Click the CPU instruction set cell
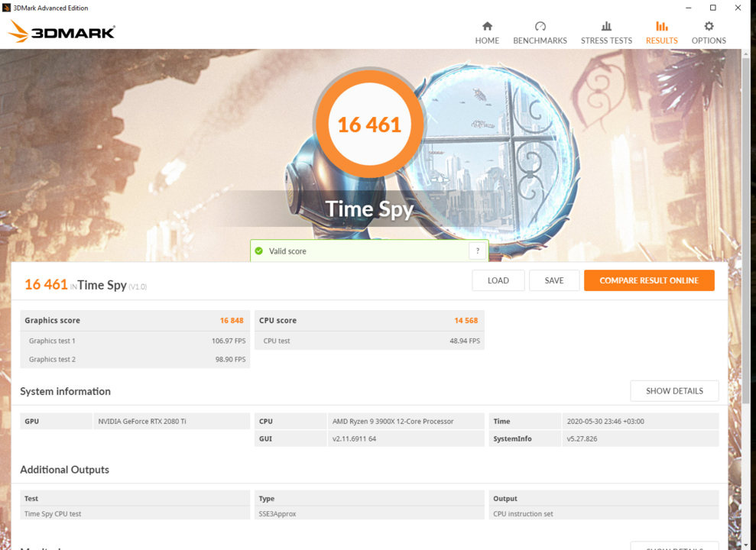756x550 pixels. pyautogui.click(x=604, y=513)
